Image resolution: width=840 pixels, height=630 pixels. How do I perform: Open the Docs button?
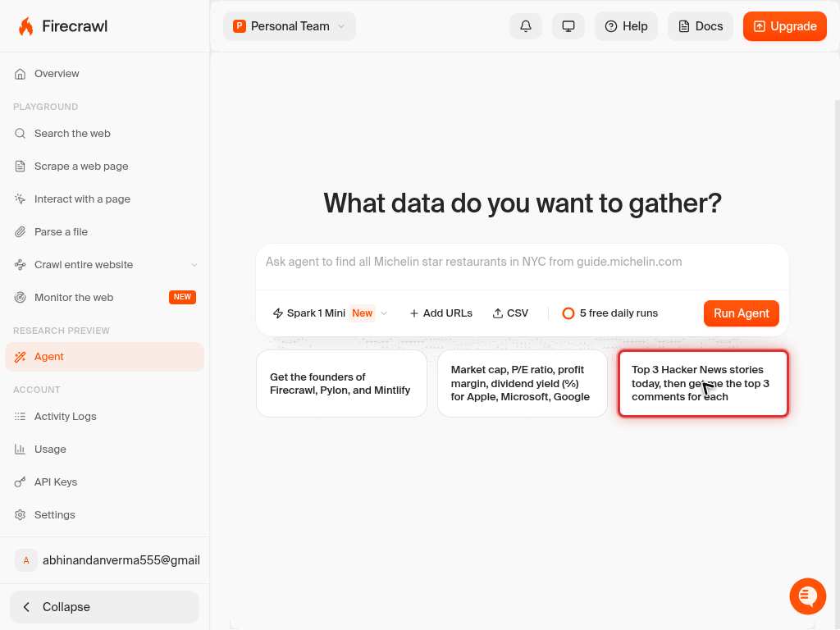701,26
